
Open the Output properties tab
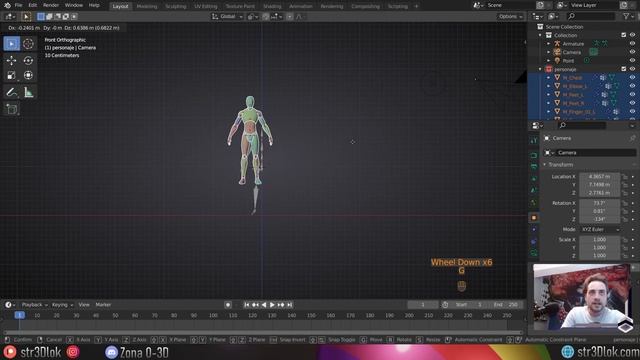click(534, 167)
